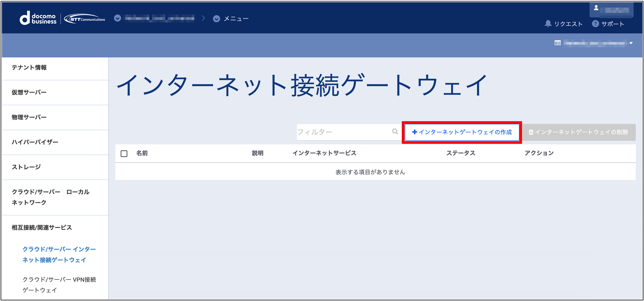
Task: Click the 名前 column header
Action: pyautogui.click(x=142, y=153)
